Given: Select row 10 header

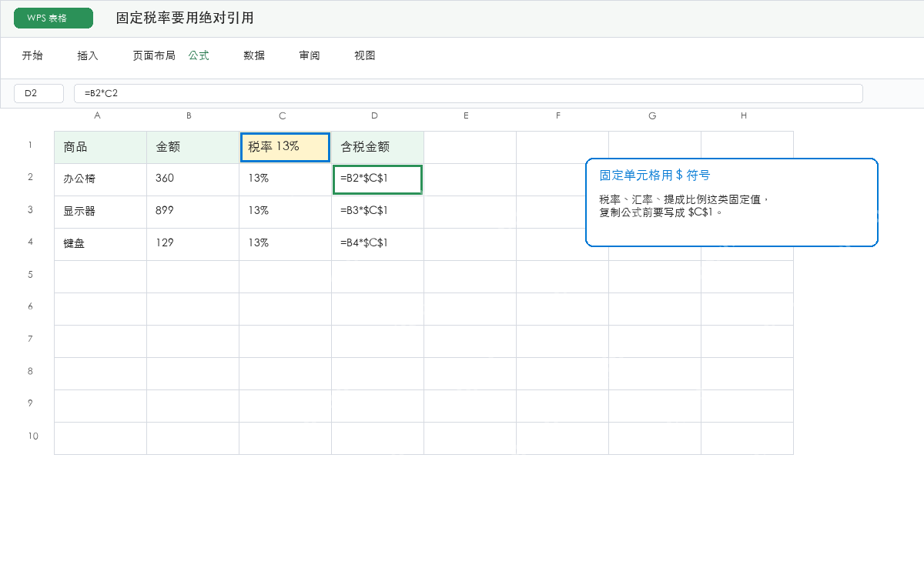Looking at the screenshot, I should pos(32,436).
